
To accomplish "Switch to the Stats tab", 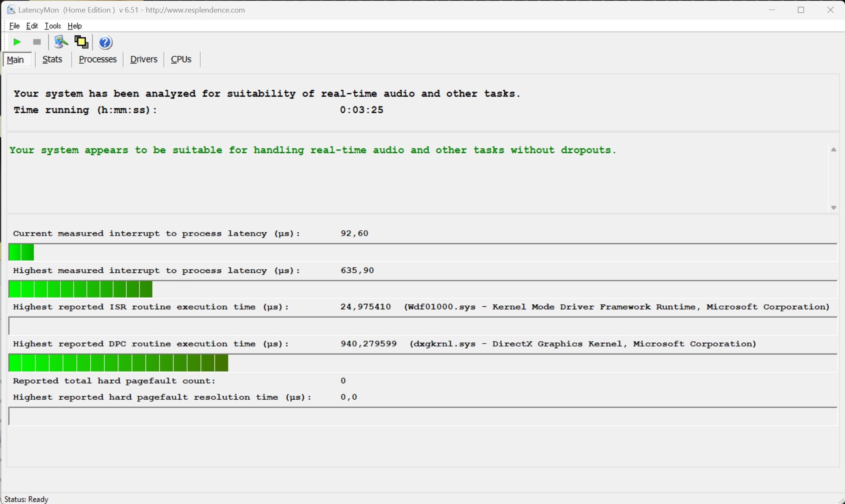I will 52,59.
